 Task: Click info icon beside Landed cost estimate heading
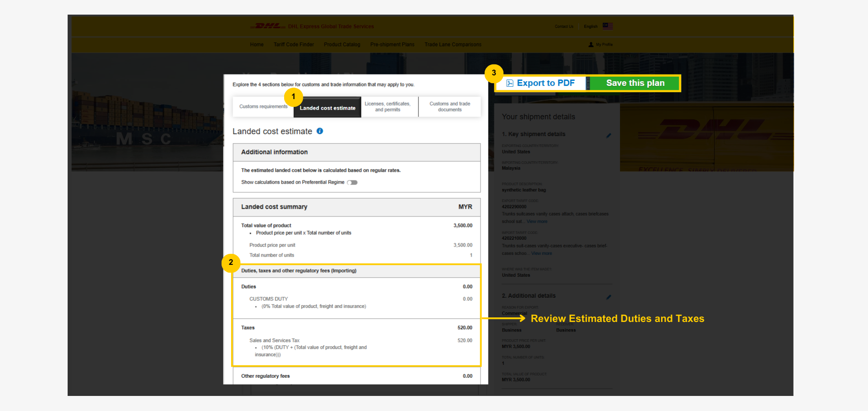click(x=320, y=131)
